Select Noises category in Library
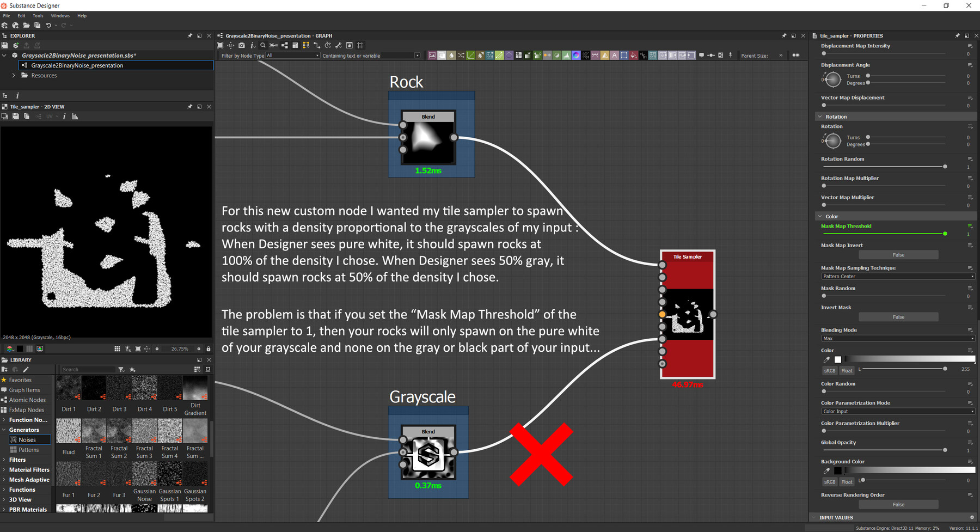Viewport: 980px width, 532px height. [30, 440]
